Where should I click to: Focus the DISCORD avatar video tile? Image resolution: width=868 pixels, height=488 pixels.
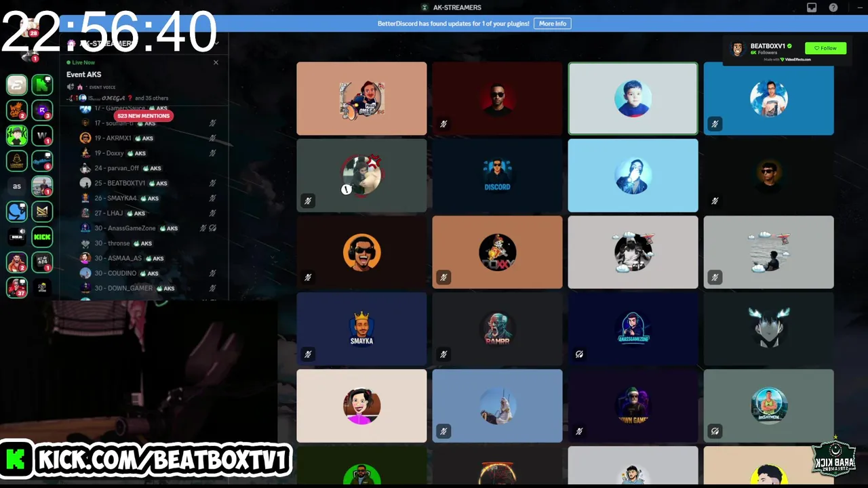tap(497, 176)
